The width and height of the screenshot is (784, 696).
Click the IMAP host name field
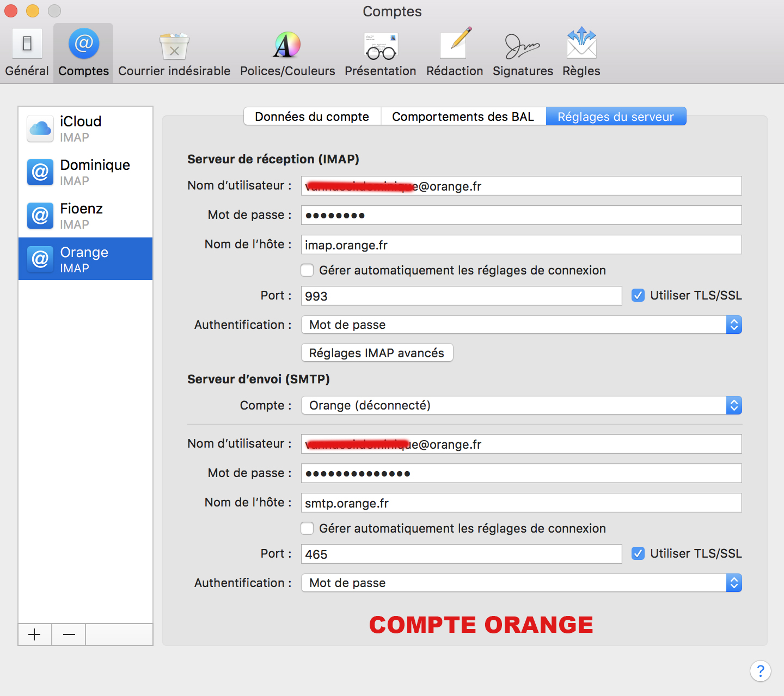click(521, 245)
